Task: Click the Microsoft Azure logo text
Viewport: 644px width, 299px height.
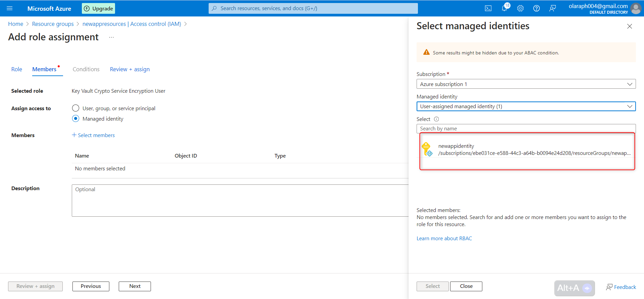Action: coord(49,8)
